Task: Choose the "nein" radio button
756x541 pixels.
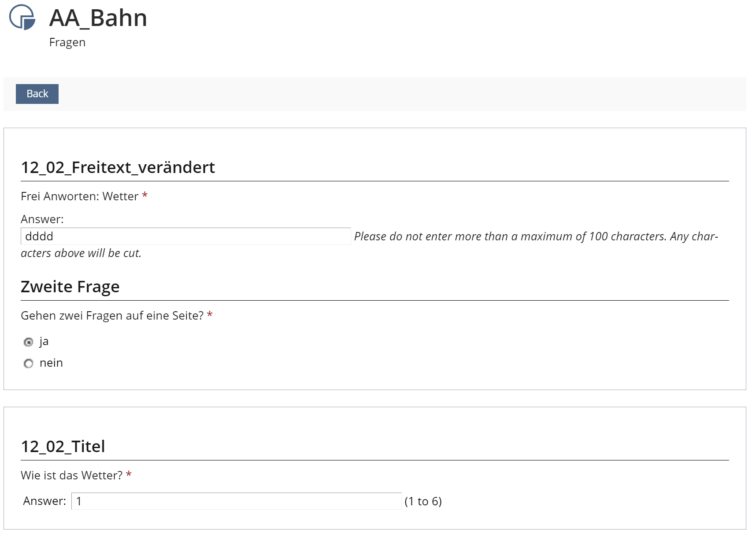Action: [29, 364]
